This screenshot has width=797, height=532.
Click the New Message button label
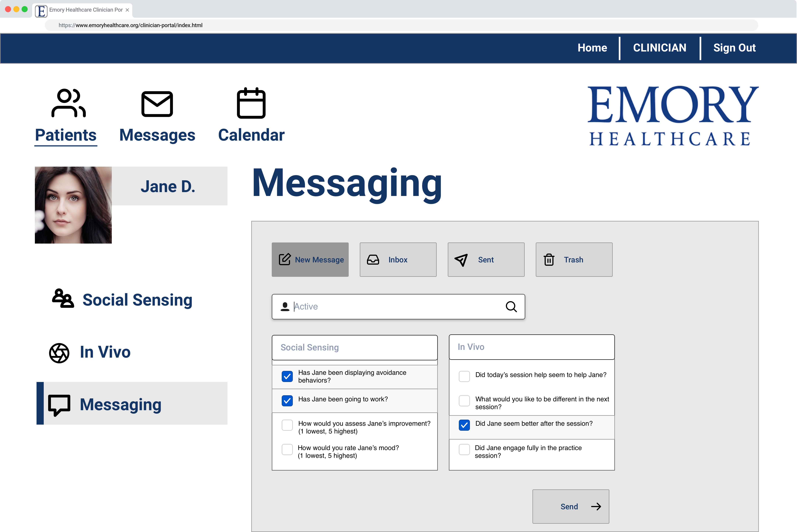click(319, 260)
